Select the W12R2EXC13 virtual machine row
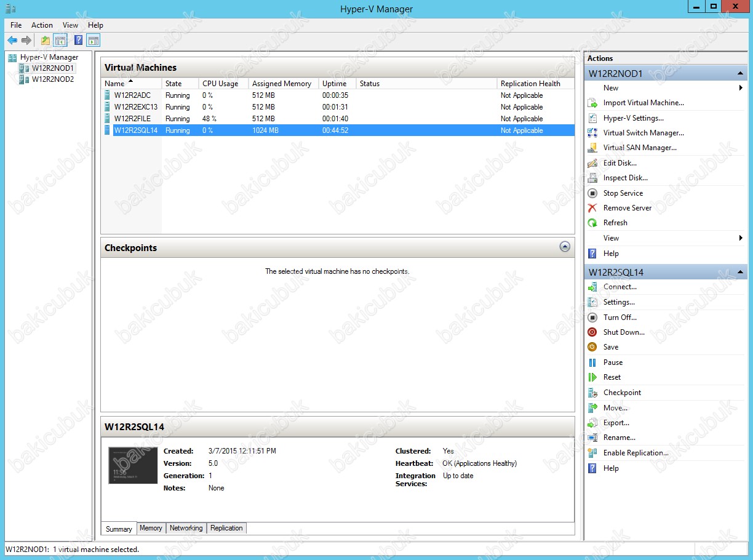 [338, 107]
